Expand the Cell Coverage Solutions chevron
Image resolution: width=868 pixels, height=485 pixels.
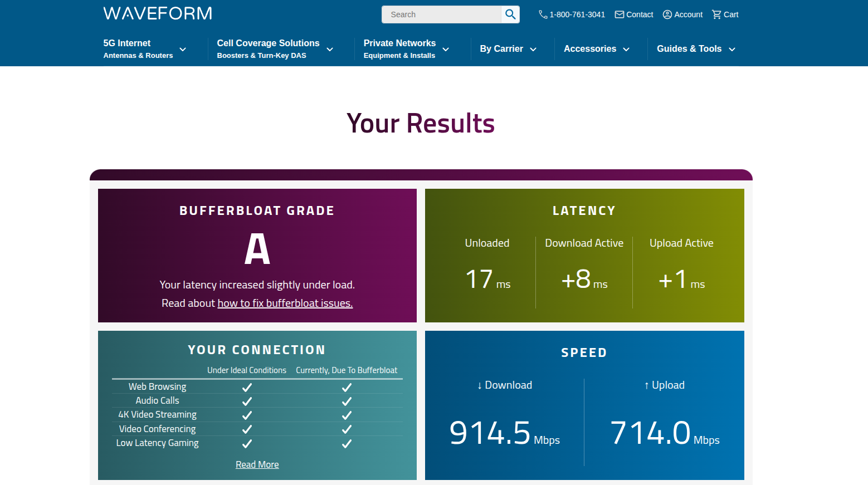pyautogui.click(x=330, y=50)
